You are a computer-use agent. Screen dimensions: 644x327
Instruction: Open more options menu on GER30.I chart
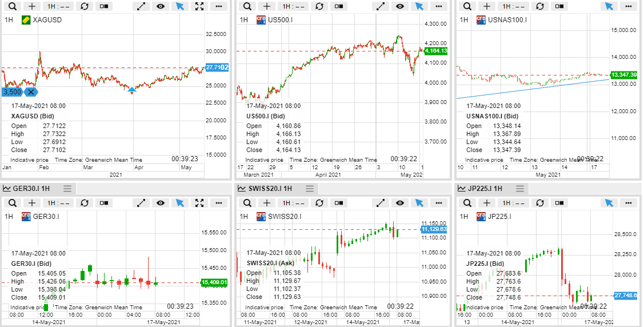pyautogui.click(x=218, y=203)
